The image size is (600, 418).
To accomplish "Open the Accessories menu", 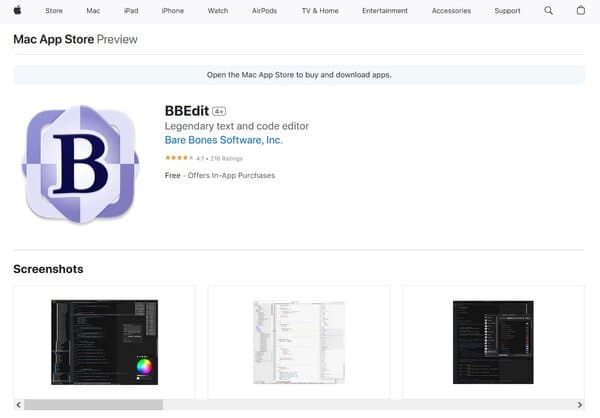I will point(451,11).
